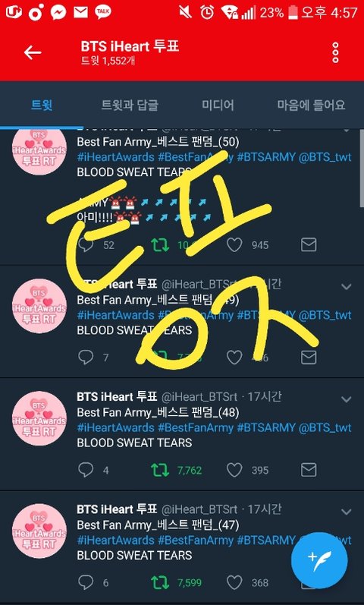Viewport: 364px width, 605px height.
Task: Share tweet (48) via direct message icon
Action: tap(309, 470)
